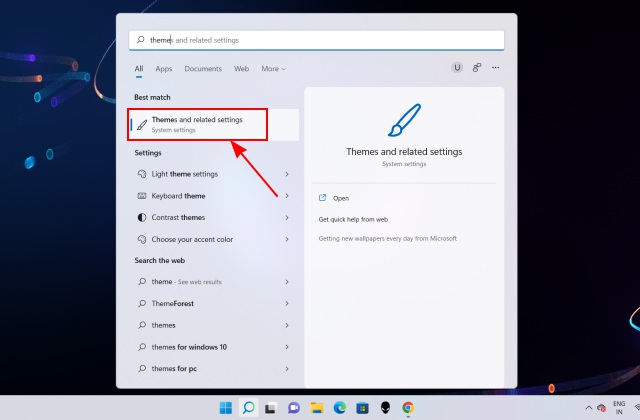Launch the Alienware app icon
This screenshot has height=420, width=640.
(x=385, y=407)
